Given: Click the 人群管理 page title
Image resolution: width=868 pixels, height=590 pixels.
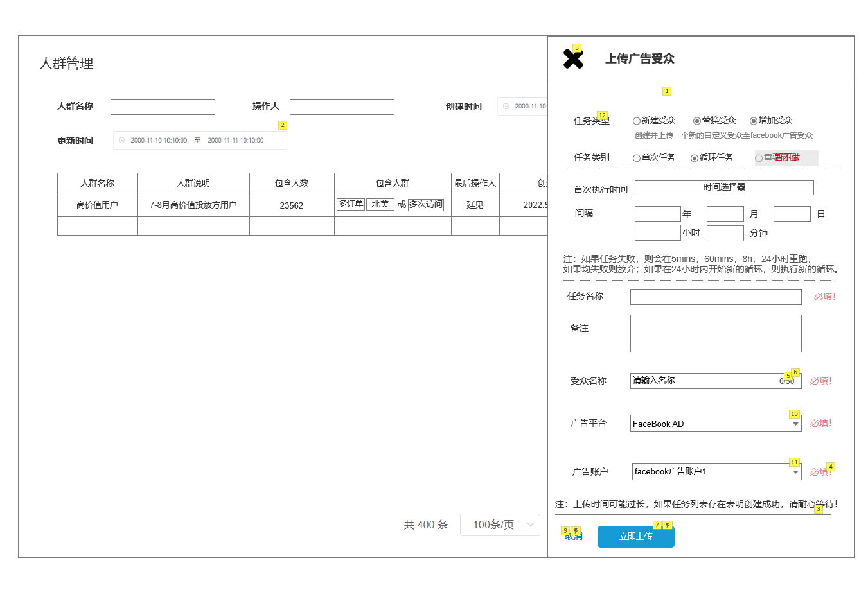Looking at the screenshot, I should (66, 64).
